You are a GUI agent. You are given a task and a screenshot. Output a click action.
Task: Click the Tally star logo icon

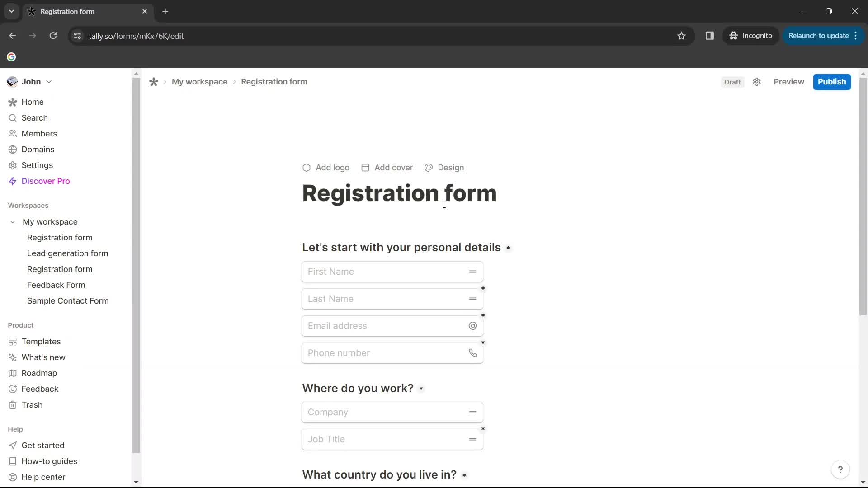153,82
